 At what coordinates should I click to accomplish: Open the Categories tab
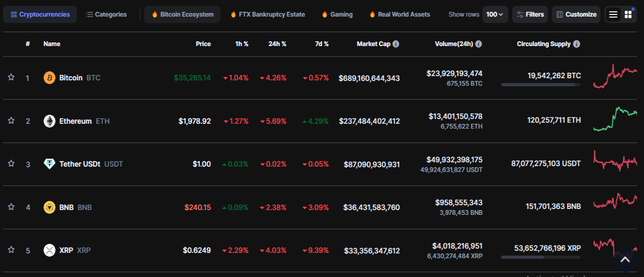point(106,14)
